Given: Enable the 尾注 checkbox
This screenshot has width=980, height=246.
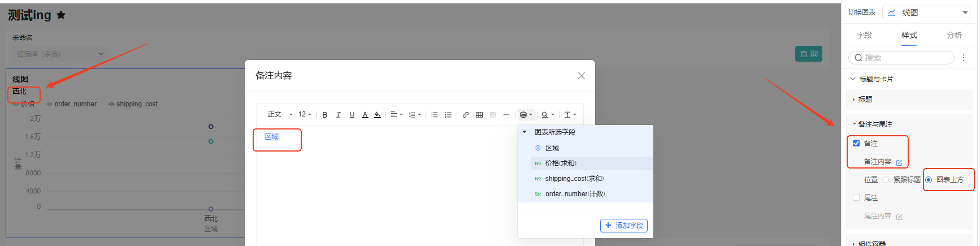Looking at the screenshot, I should 856,197.
